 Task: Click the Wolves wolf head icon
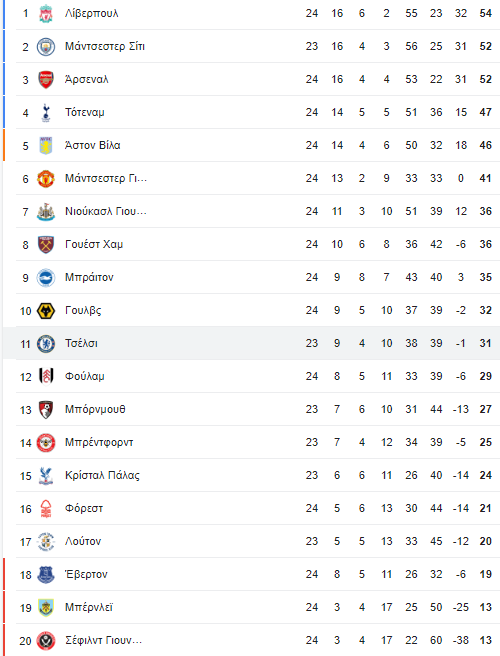click(46, 311)
